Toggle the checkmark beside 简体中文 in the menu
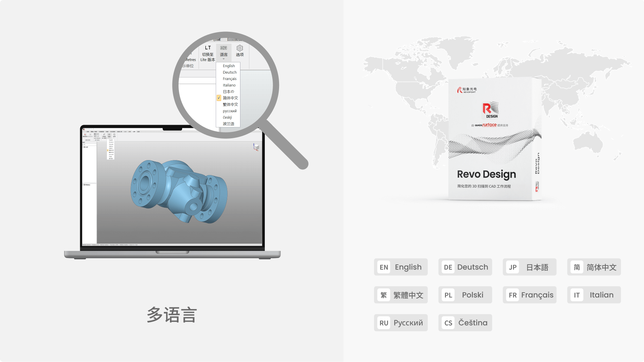Image resolution: width=644 pixels, height=362 pixels. pyautogui.click(x=219, y=98)
